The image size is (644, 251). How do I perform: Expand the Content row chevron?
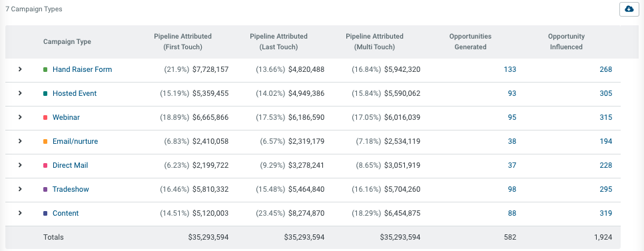(20, 213)
